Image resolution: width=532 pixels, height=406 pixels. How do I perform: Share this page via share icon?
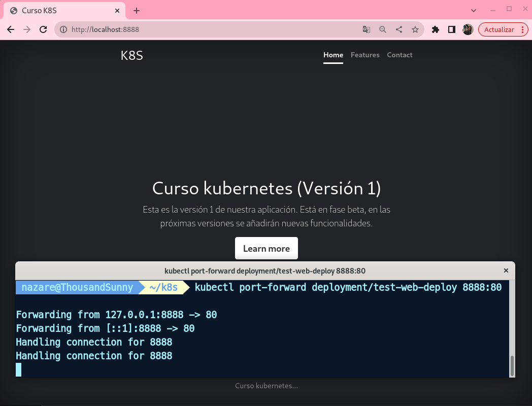pos(399,30)
